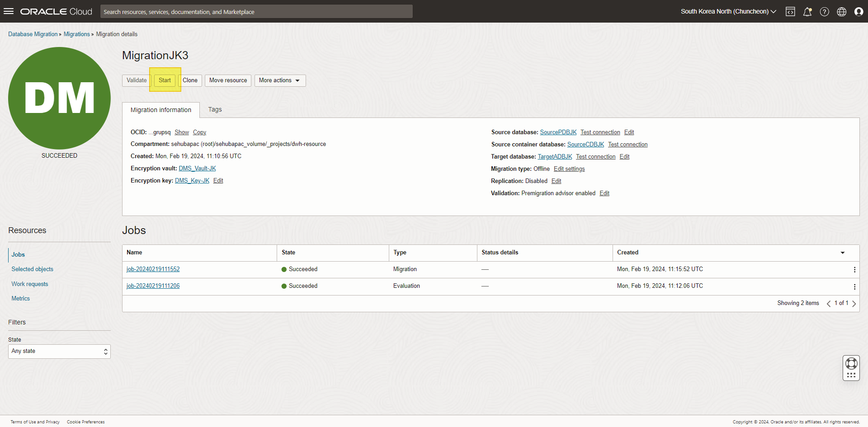The width and height of the screenshot is (868, 427).
Task: Open the Any state filter dropdown
Action: [x=59, y=352]
